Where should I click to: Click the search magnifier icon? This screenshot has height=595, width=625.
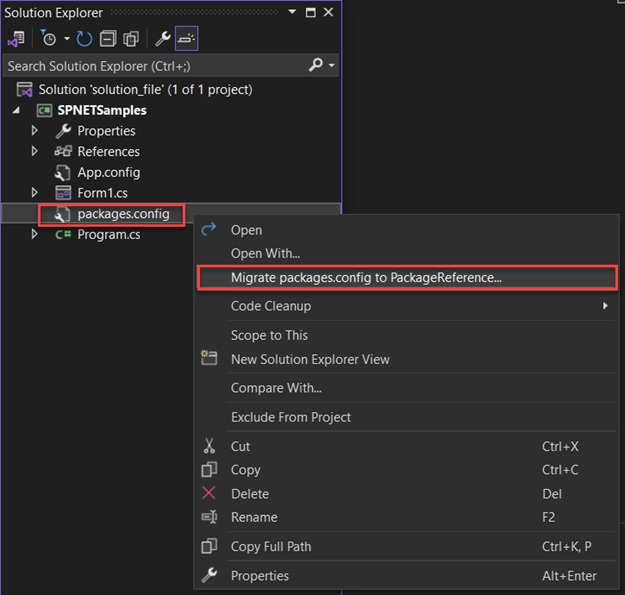pos(316,65)
